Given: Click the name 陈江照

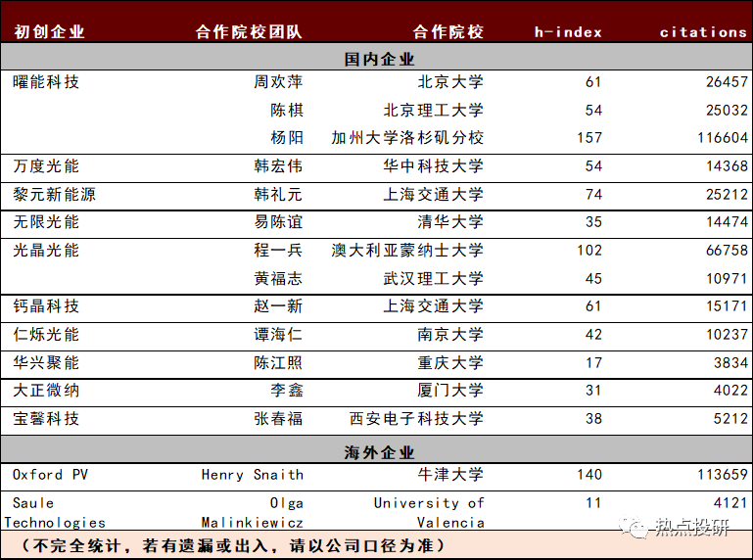Looking at the screenshot, I should pos(278,362).
